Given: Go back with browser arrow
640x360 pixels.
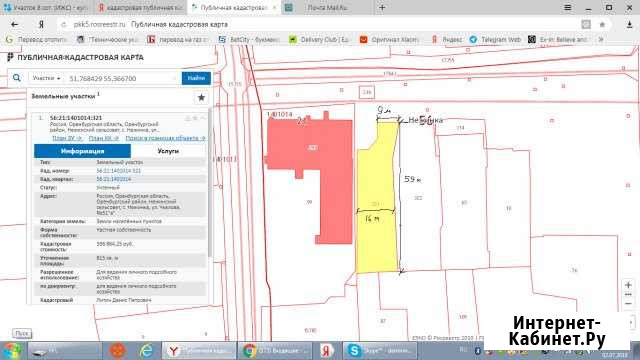Looking at the screenshot, I should 15,24.
